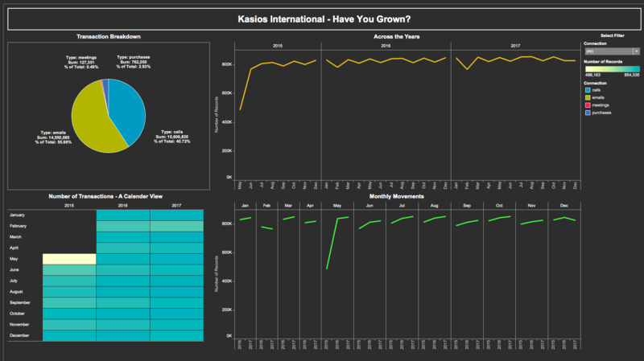644x361 pixels.
Task: Click the 800K axis label in Across the Years
Action: (x=227, y=64)
